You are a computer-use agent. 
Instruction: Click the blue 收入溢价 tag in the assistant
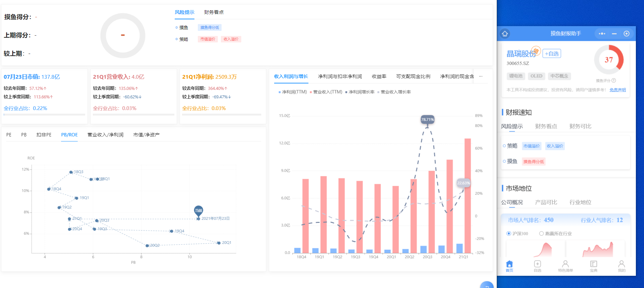tap(555, 146)
